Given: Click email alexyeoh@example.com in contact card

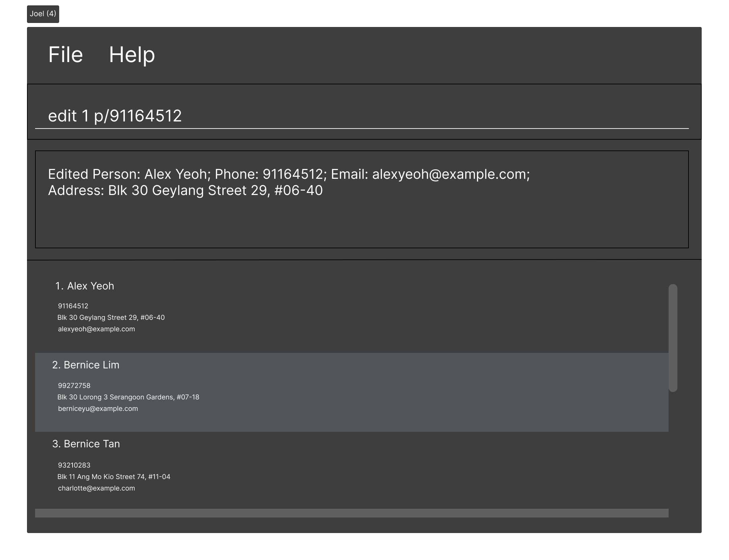Looking at the screenshot, I should pyautogui.click(x=96, y=329).
